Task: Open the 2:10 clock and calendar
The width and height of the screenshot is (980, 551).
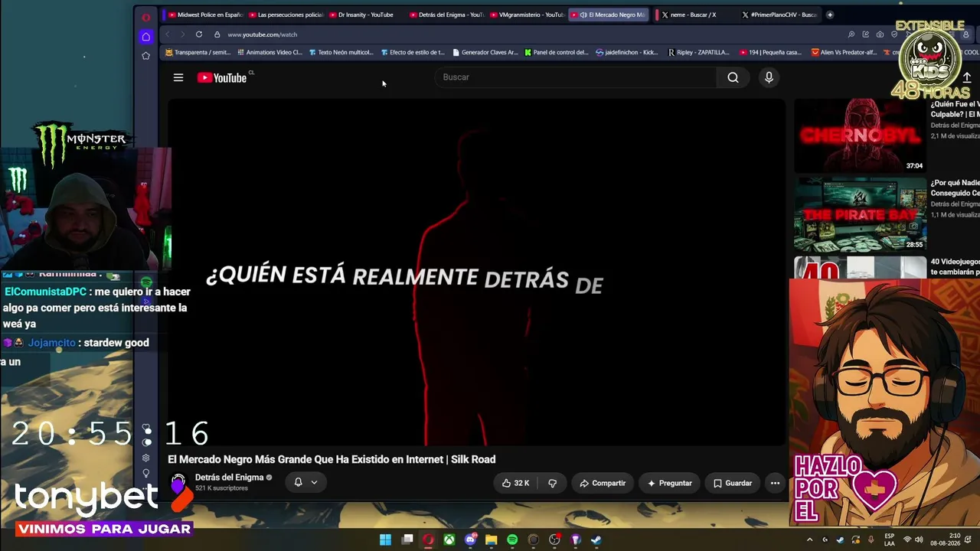Action: (944, 540)
